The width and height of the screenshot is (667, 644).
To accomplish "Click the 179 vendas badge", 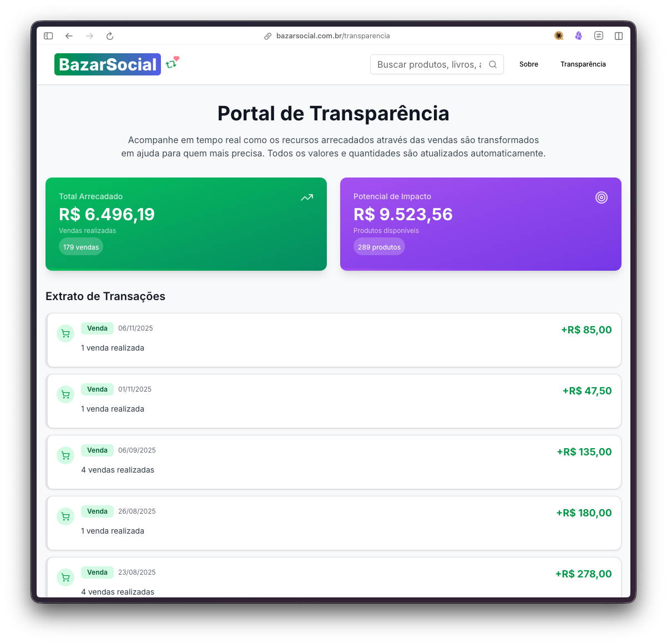I will click(x=81, y=246).
